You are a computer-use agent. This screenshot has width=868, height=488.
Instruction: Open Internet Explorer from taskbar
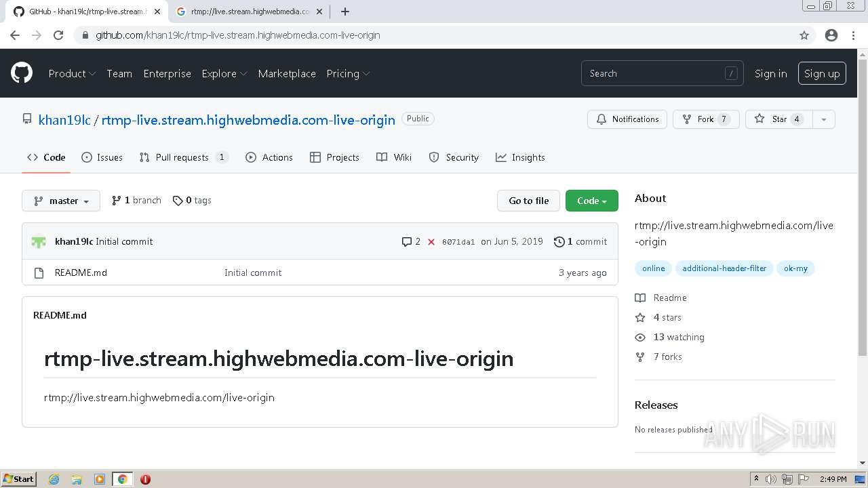(x=54, y=479)
